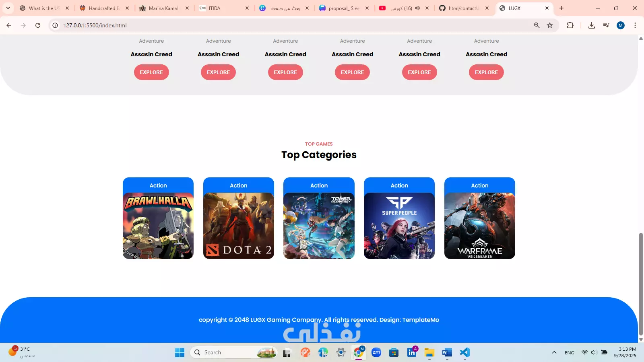The width and height of the screenshot is (644, 362).
Task: Switch to the html/contact GitHub tab
Action: coord(464,8)
